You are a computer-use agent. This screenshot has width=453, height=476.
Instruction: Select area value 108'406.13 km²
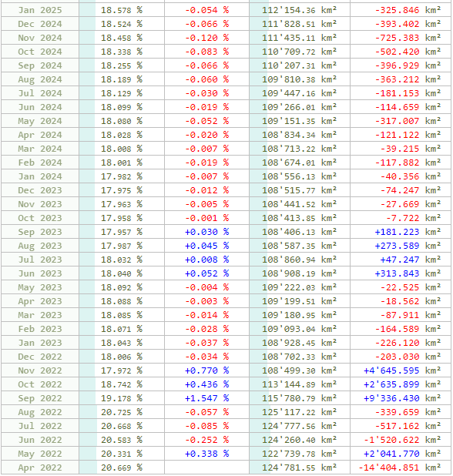pyautogui.click(x=300, y=232)
